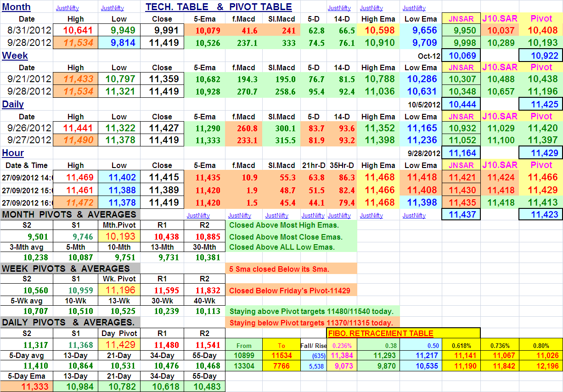Select the J10.SAR value 10,037
Image resolution: width=563 pixels, height=392 pixels.
tap(500, 31)
